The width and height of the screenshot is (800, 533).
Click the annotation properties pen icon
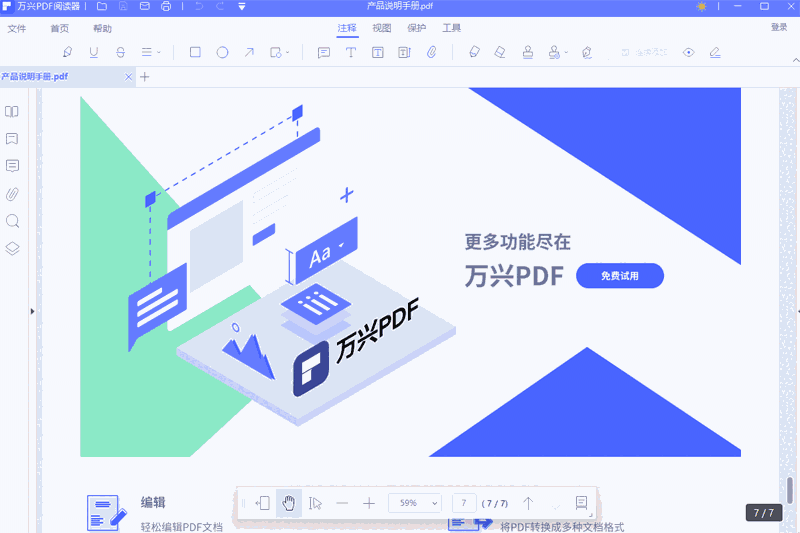(x=715, y=52)
